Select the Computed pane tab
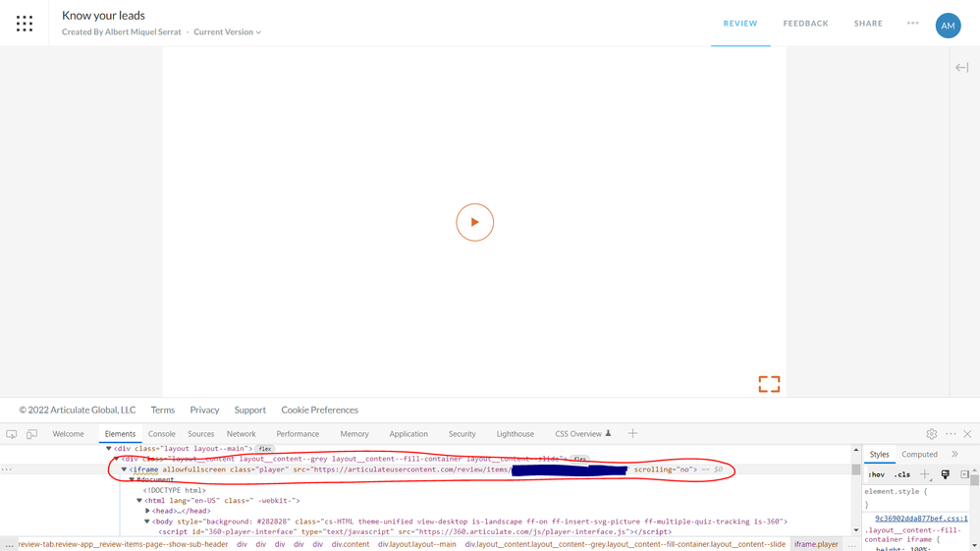Screen dimensions: 980x551 (919, 455)
